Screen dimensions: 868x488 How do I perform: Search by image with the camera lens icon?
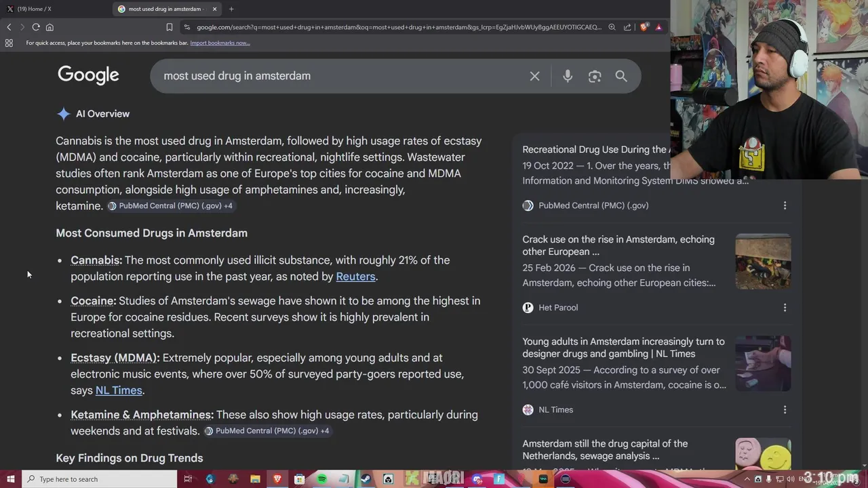click(x=595, y=76)
